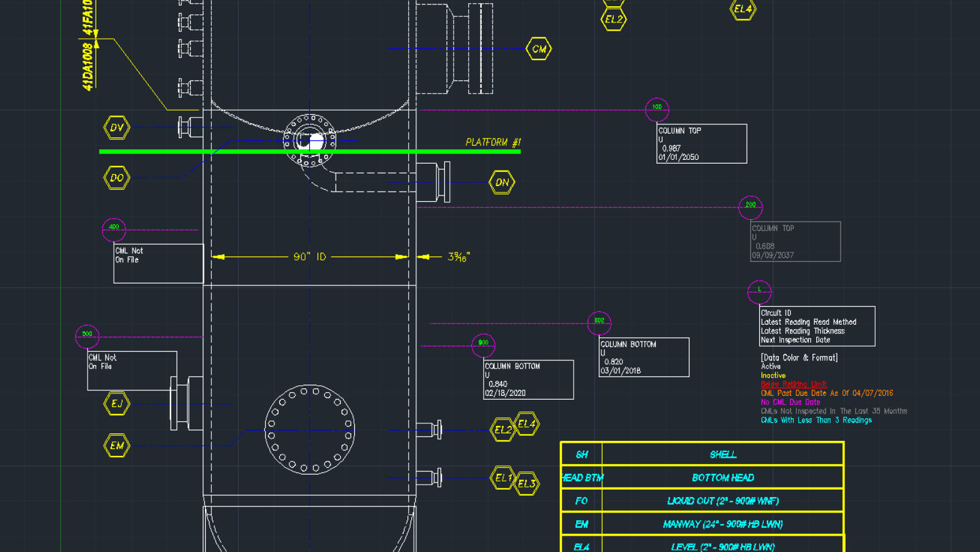This screenshot has height=552, width=980.
Task: Click the red Below Retiring Limit legend text
Action: pos(794,385)
